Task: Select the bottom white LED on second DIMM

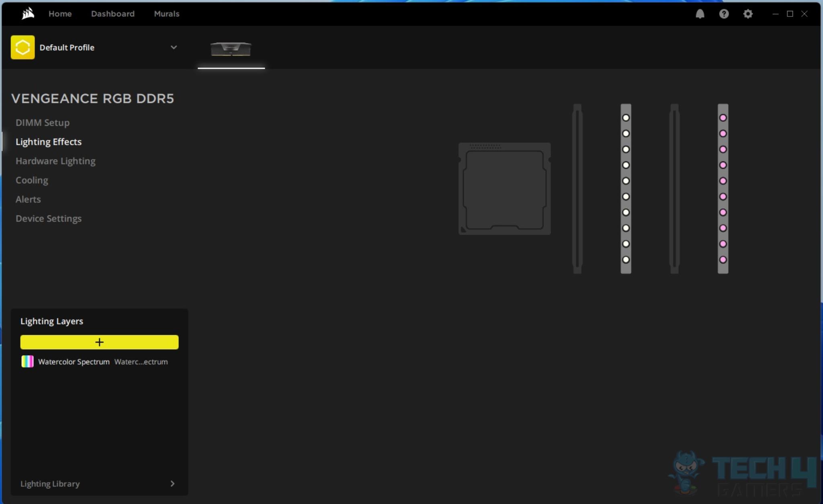Action: coord(626,260)
